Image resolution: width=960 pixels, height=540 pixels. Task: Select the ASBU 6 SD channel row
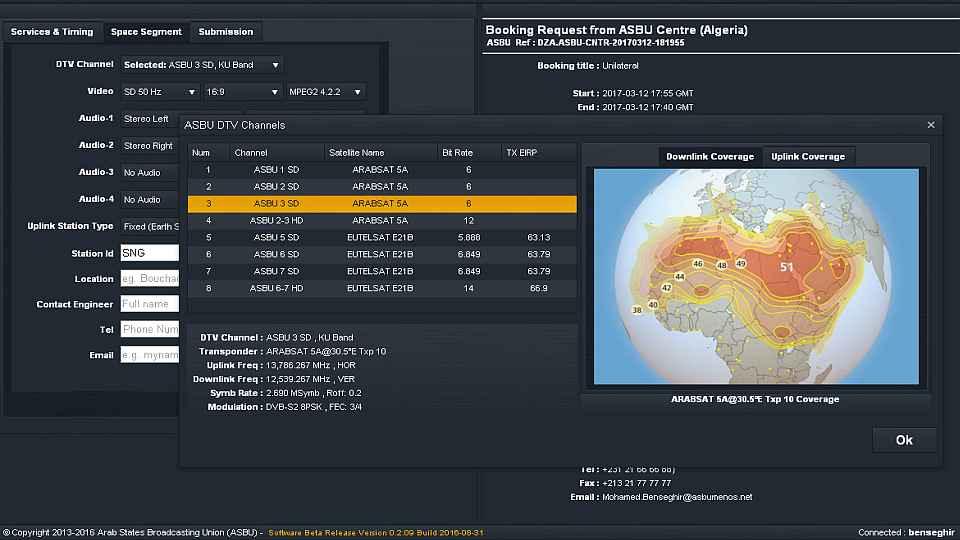tap(382, 254)
